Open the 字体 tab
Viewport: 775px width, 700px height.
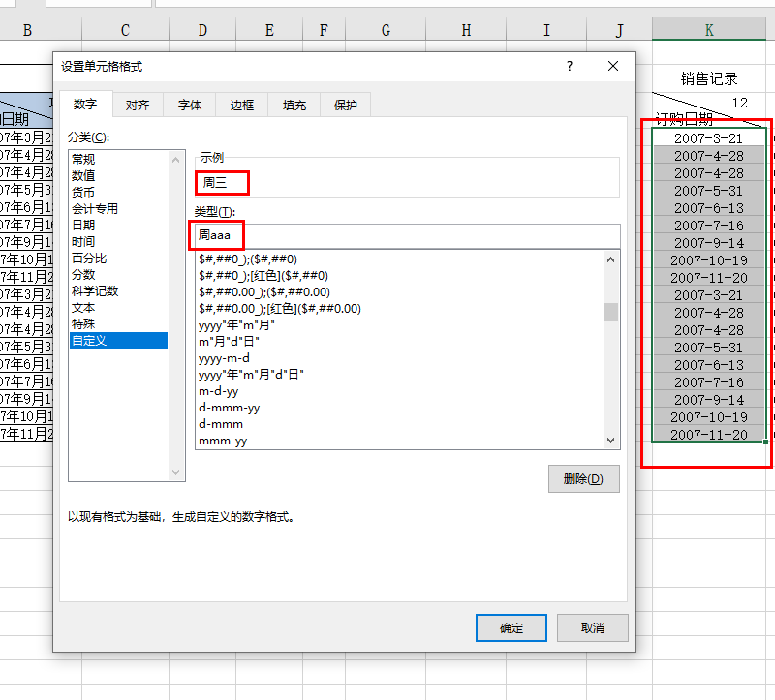tap(190, 105)
